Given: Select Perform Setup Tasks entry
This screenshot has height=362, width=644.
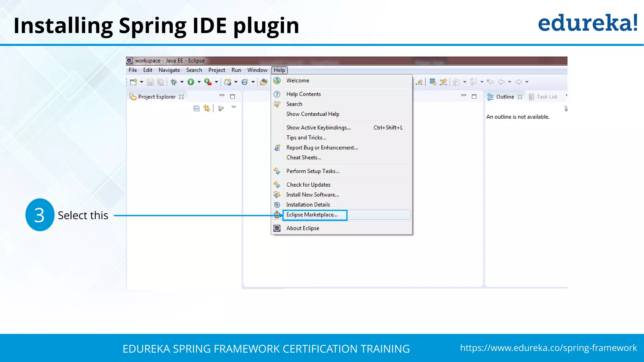Looking at the screenshot, I should [x=341, y=171].
